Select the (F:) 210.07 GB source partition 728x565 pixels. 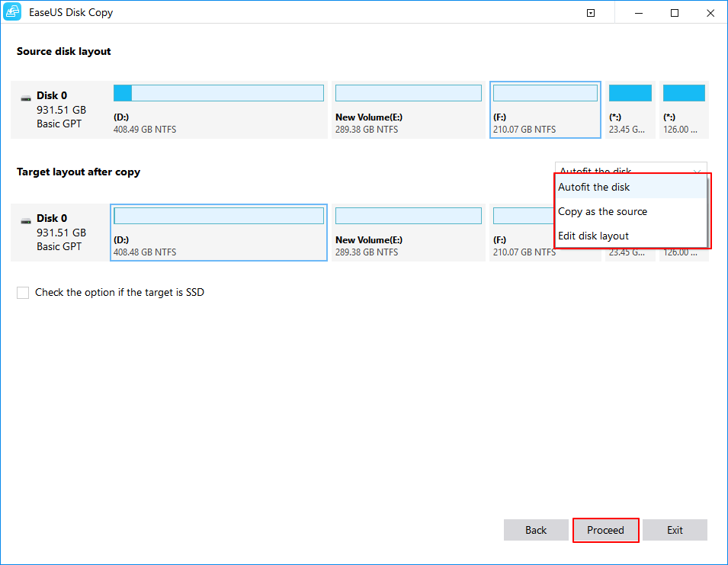tap(544, 110)
